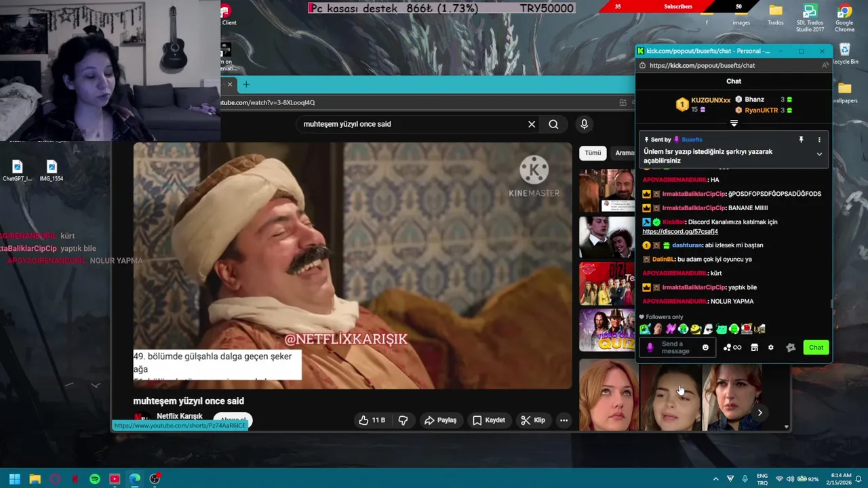Switch to Microsoft Edge in taskbar
The width and height of the screenshot is (868, 488).
(x=135, y=479)
